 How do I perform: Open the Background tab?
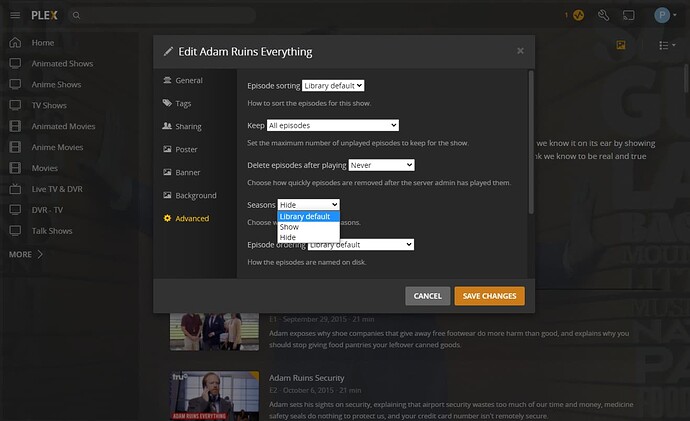pos(189,195)
